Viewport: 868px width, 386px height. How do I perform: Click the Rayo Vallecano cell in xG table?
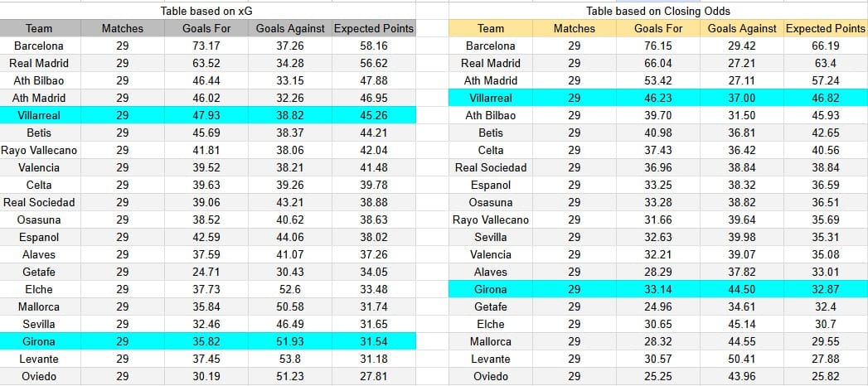(40, 151)
